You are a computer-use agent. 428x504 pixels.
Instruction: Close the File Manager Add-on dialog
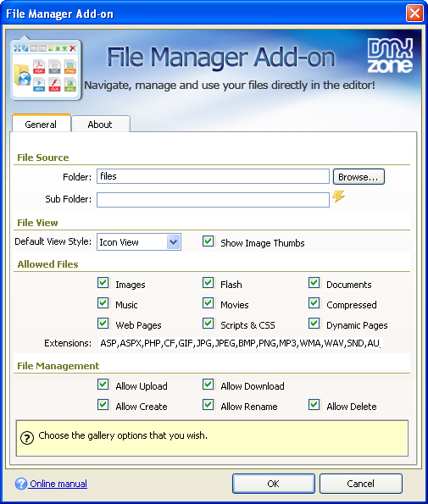414,14
